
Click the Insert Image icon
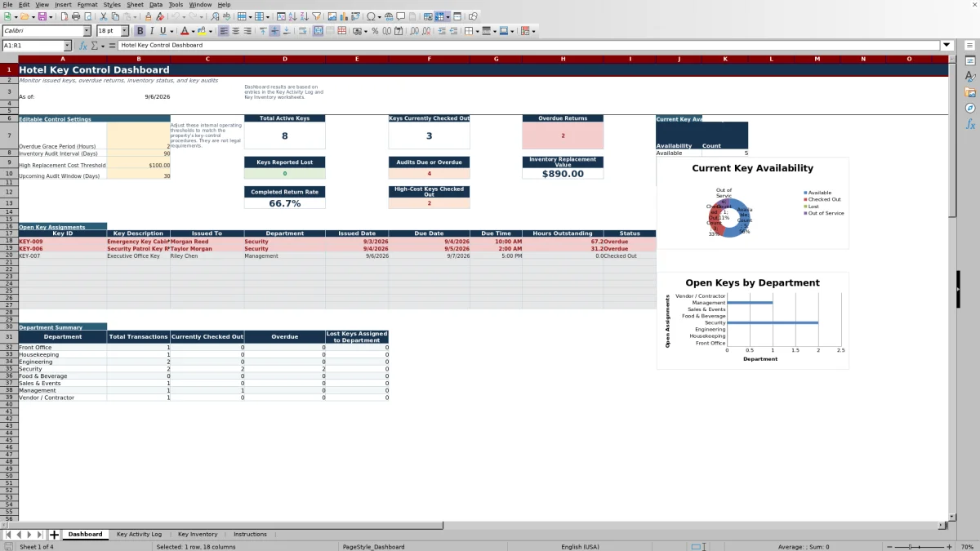click(332, 16)
